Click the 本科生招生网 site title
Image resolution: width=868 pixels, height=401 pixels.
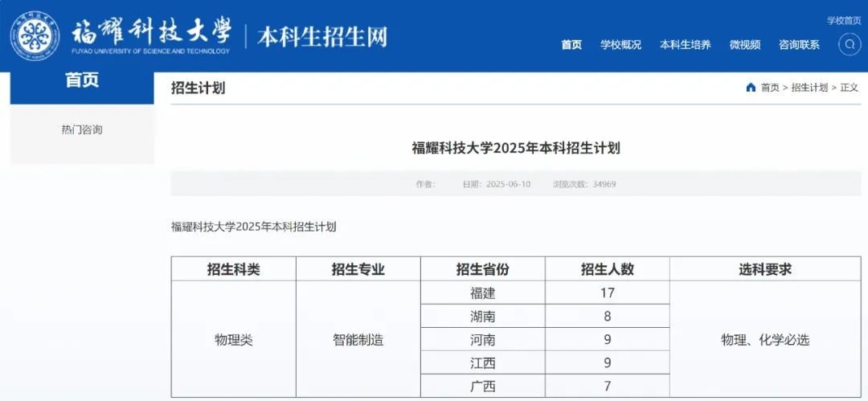[x=322, y=37]
